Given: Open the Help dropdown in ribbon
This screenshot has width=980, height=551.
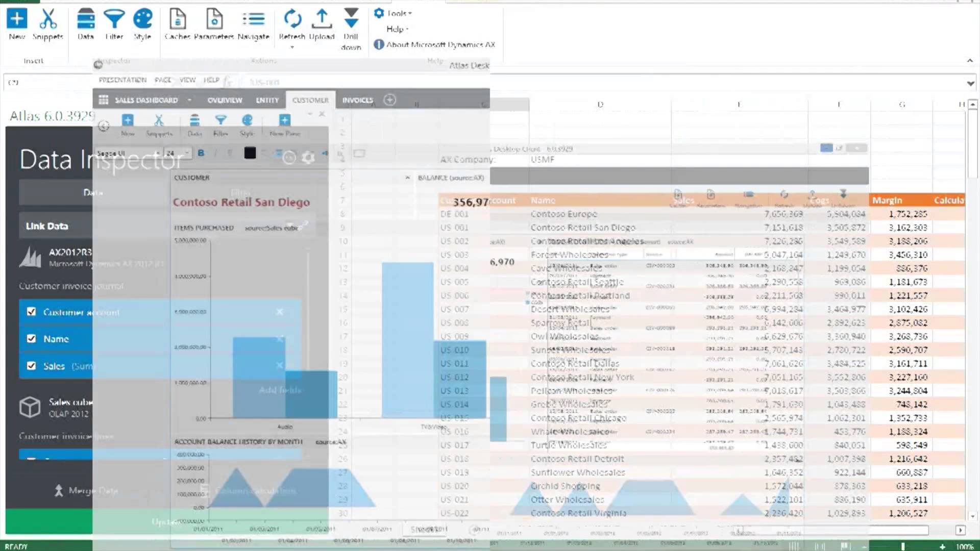Looking at the screenshot, I should click(x=398, y=29).
